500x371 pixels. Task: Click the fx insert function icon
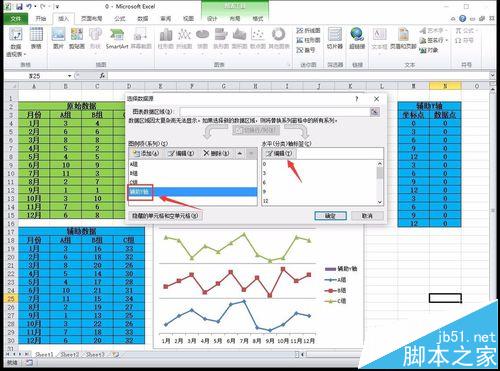[x=102, y=76]
